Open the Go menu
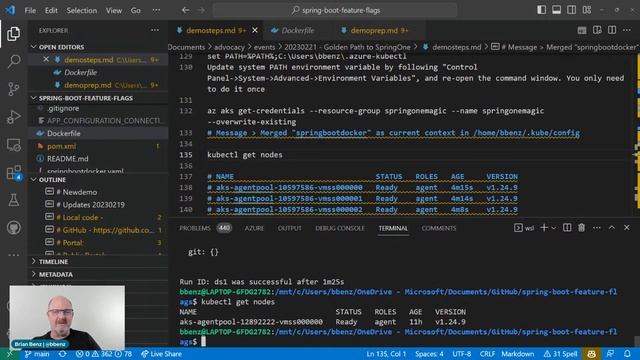Screen dimensions: 640x360 tap(136, 11)
